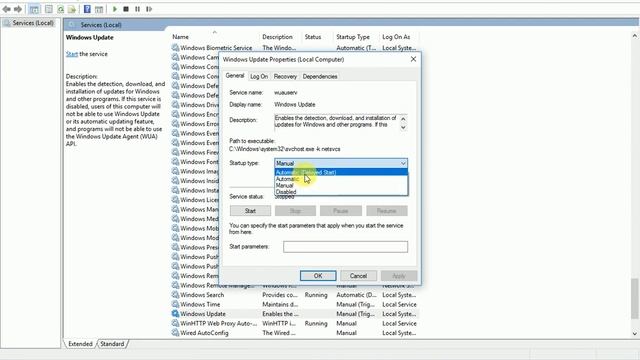Restart the service with the toolbar restart icon

tap(149, 9)
